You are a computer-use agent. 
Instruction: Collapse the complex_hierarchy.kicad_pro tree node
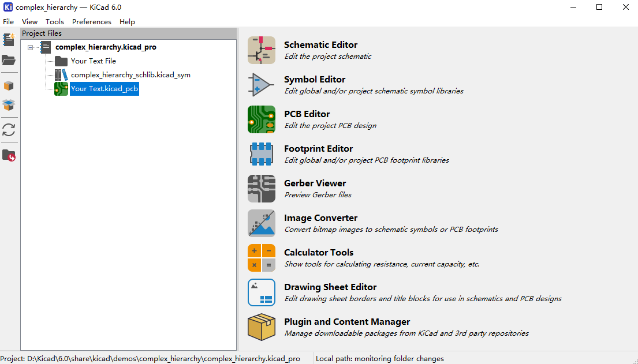31,47
